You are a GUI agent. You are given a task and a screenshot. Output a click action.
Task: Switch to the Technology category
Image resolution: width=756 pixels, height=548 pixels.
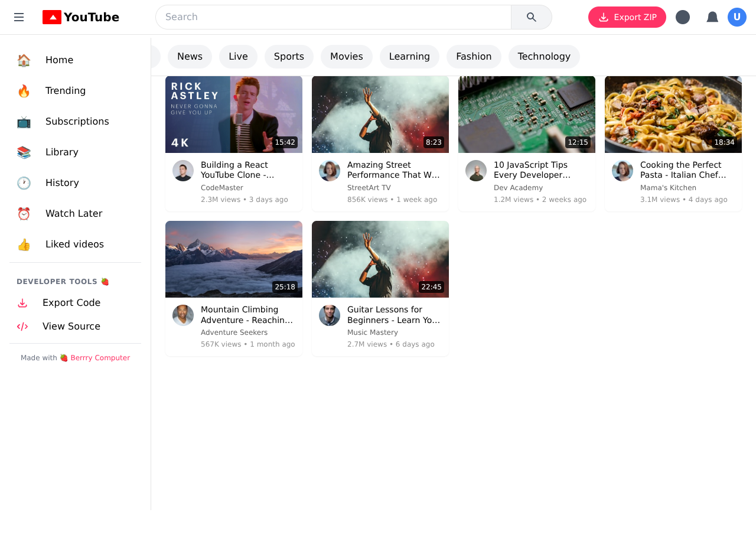544,56
